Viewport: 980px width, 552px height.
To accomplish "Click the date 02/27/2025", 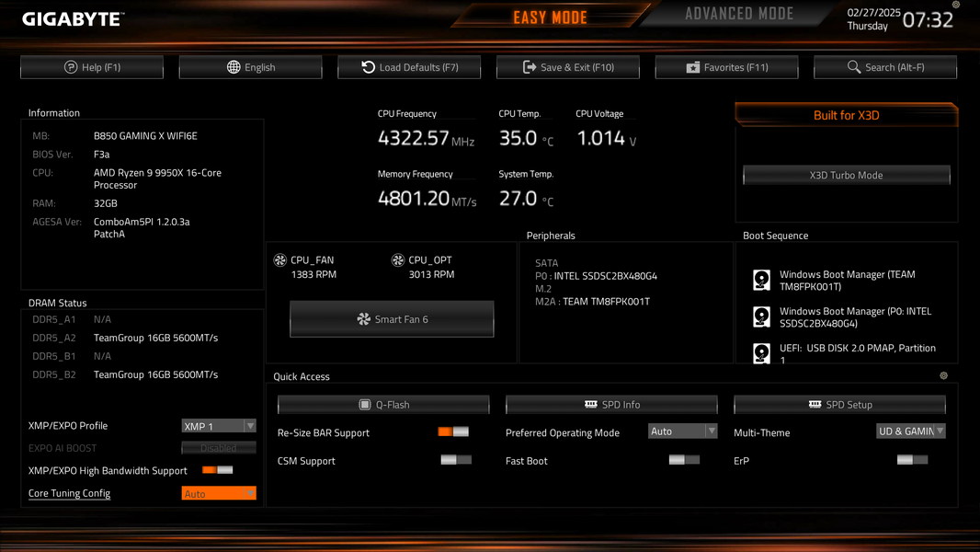I will [x=873, y=13].
